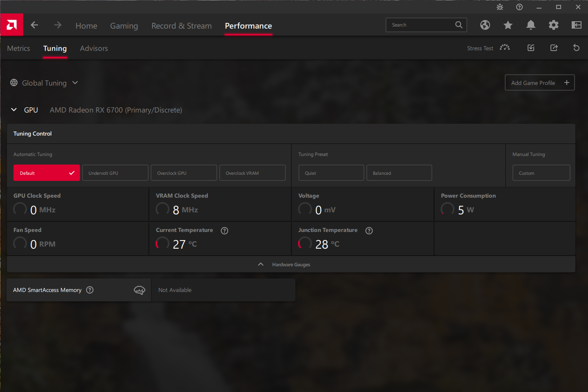588x392 pixels.
Task: Click the Global Tuning globe icon
Action: (14, 82)
